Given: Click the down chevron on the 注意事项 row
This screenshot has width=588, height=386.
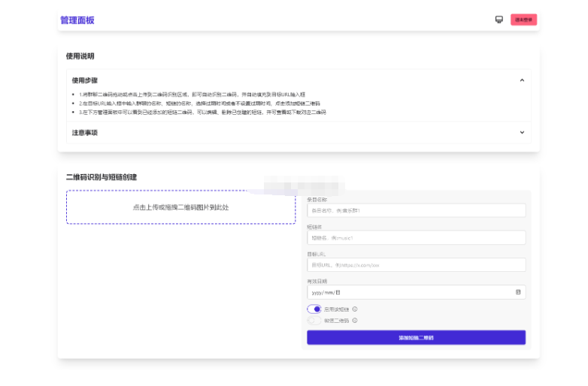Looking at the screenshot, I should pos(522,132).
